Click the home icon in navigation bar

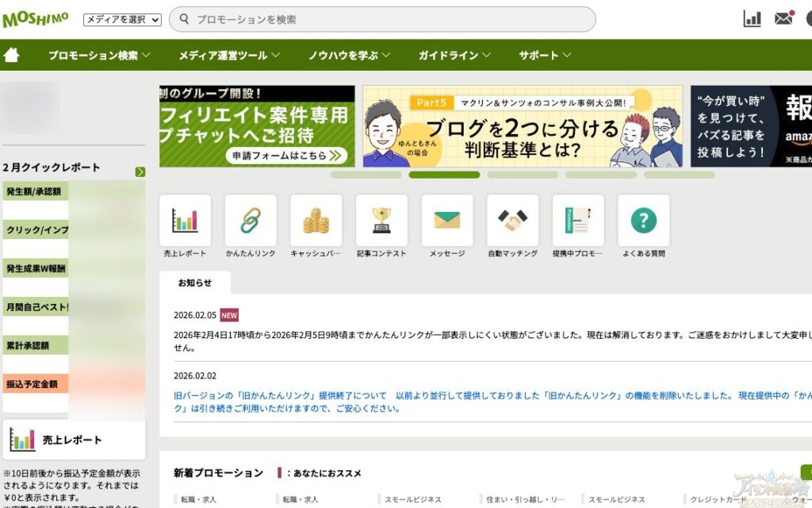coord(12,56)
